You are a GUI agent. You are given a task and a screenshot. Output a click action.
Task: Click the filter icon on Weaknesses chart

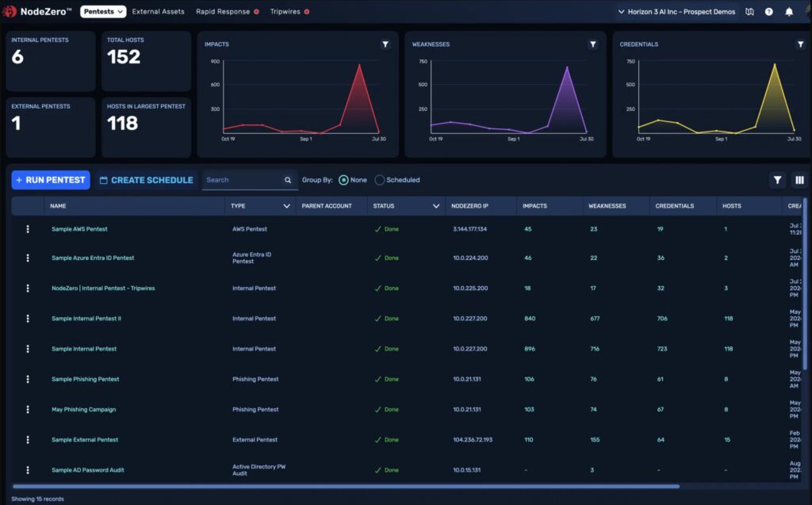click(593, 44)
